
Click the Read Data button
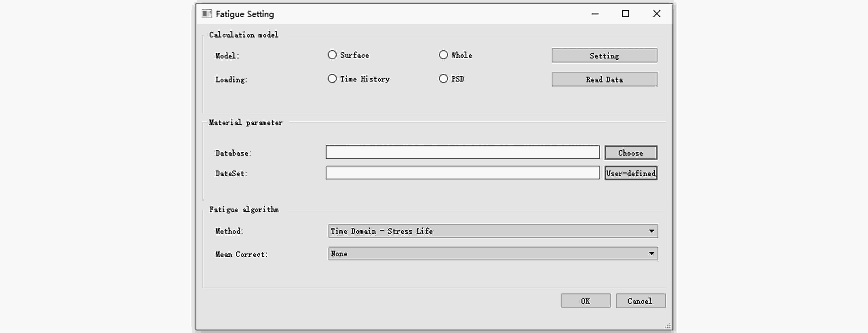tap(604, 79)
